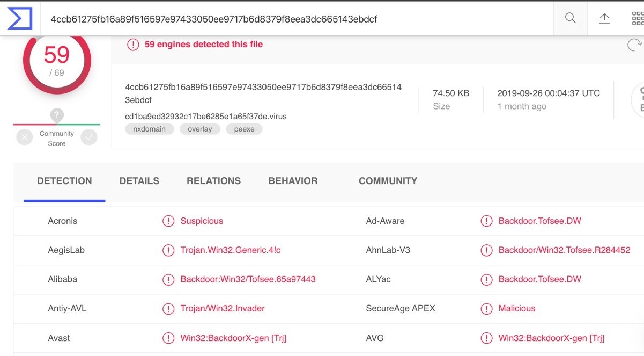This screenshot has width=644, height=356.
Task: Open the file upload arrow icon
Action: 604,18
